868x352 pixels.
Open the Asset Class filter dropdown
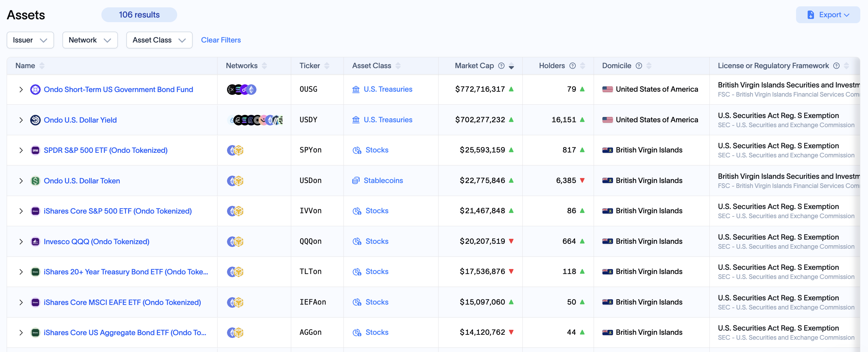[159, 40]
